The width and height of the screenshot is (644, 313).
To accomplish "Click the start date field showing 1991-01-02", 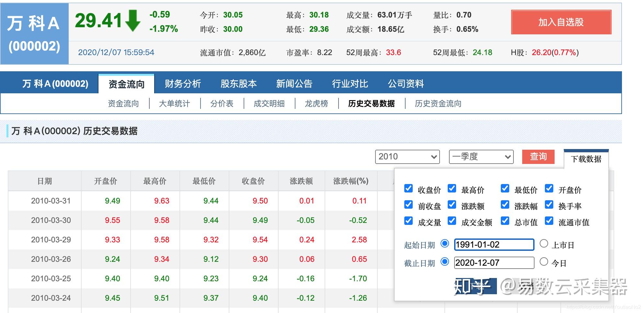I will [494, 245].
